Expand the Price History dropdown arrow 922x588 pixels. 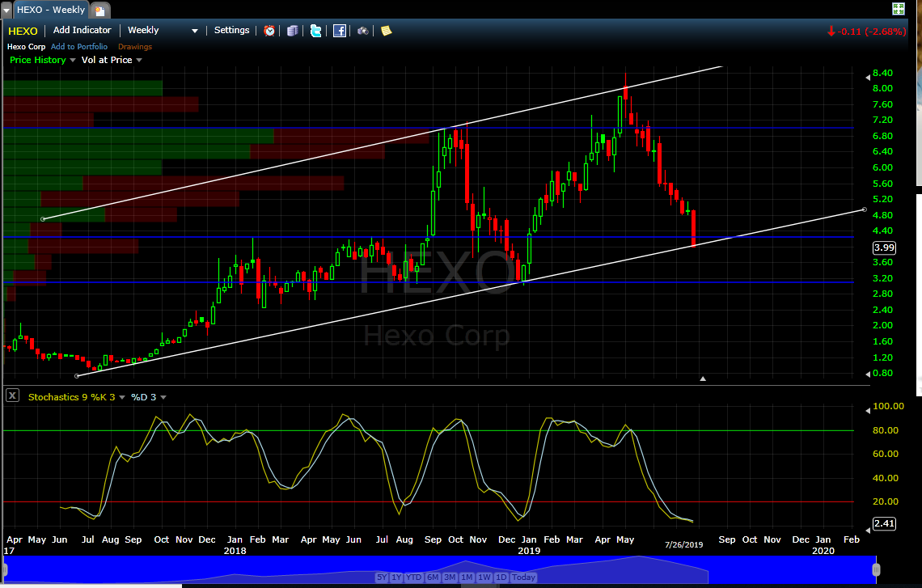coord(73,60)
